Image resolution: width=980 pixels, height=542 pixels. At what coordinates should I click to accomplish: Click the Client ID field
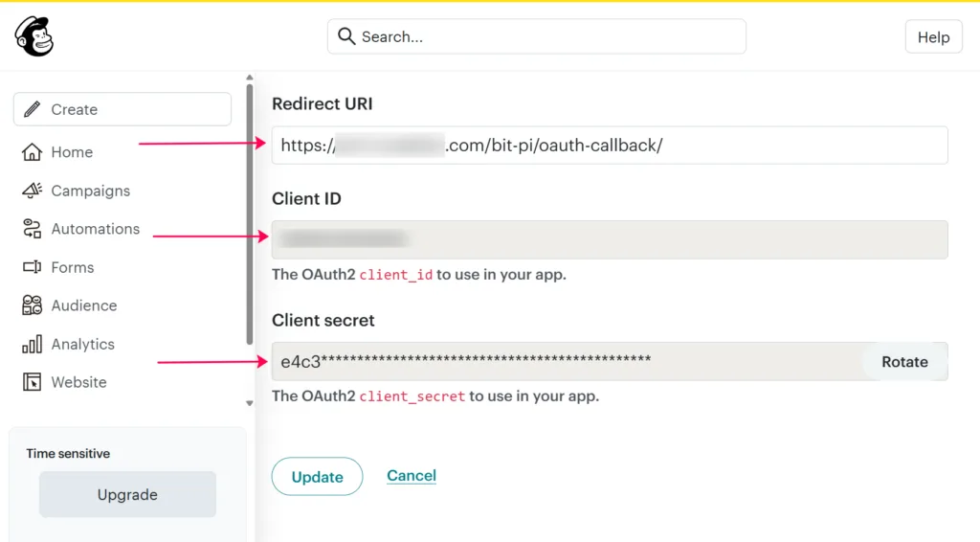(610, 239)
